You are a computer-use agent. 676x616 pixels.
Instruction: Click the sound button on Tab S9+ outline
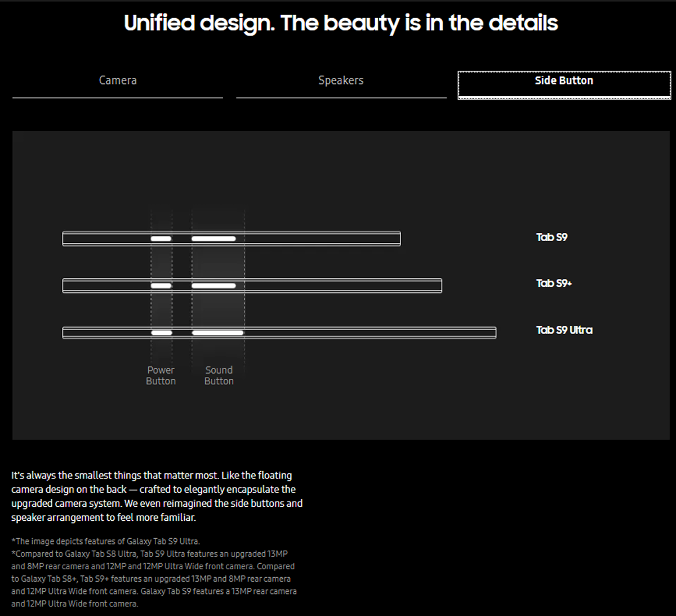coord(214,286)
